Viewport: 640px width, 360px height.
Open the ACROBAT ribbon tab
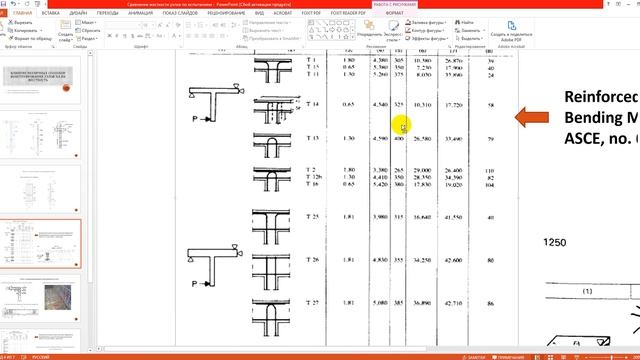coord(282,13)
